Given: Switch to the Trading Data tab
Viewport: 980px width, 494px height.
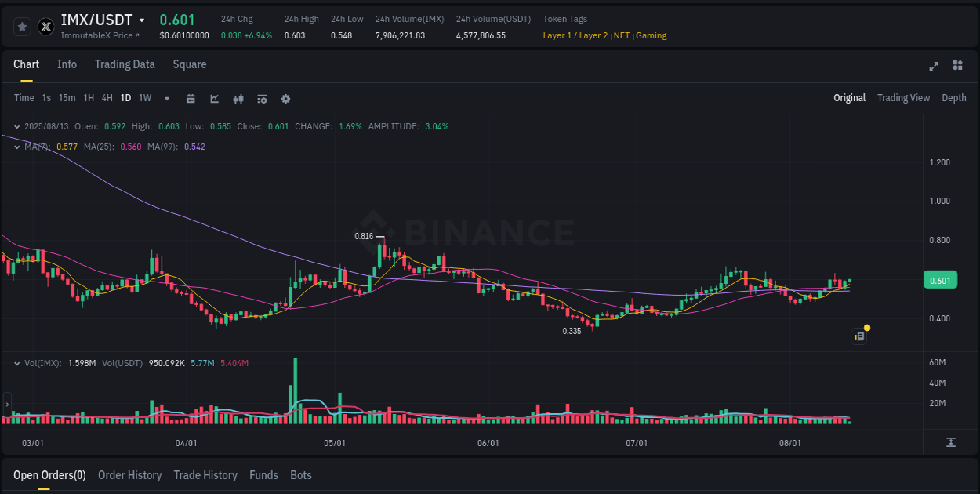Looking at the screenshot, I should (x=125, y=64).
